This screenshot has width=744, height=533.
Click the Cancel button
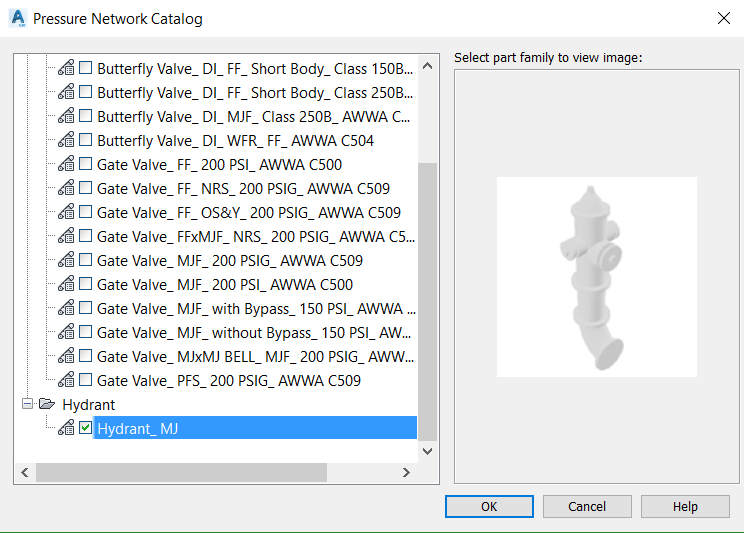(x=587, y=506)
